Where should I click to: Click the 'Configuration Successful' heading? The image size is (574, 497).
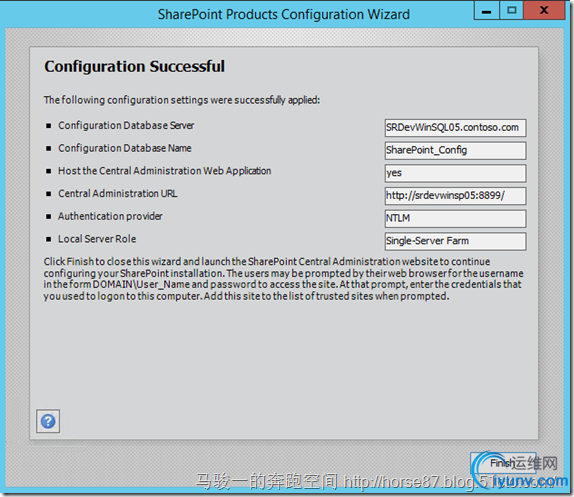[x=134, y=67]
